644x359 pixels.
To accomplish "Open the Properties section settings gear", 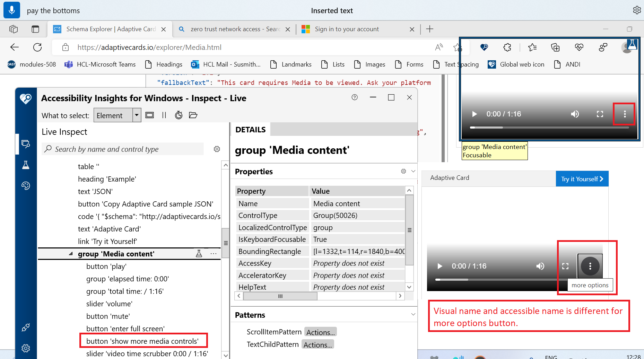I will pos(403,171).
